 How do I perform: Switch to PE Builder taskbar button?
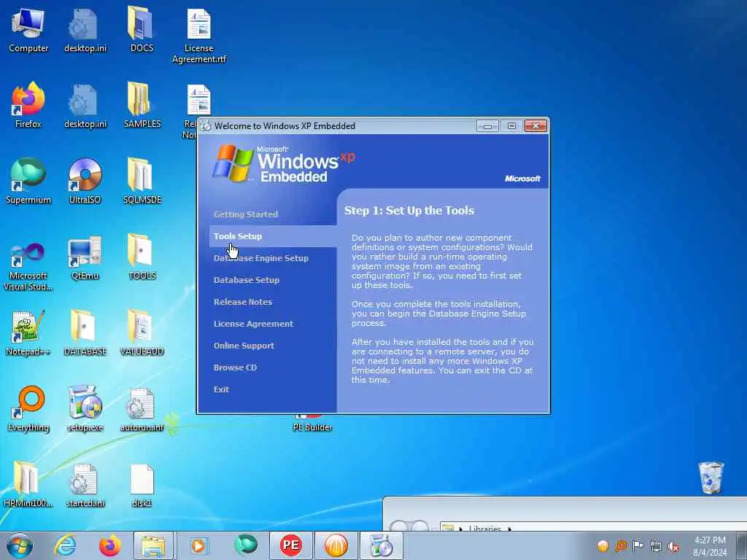pos(290,545)
